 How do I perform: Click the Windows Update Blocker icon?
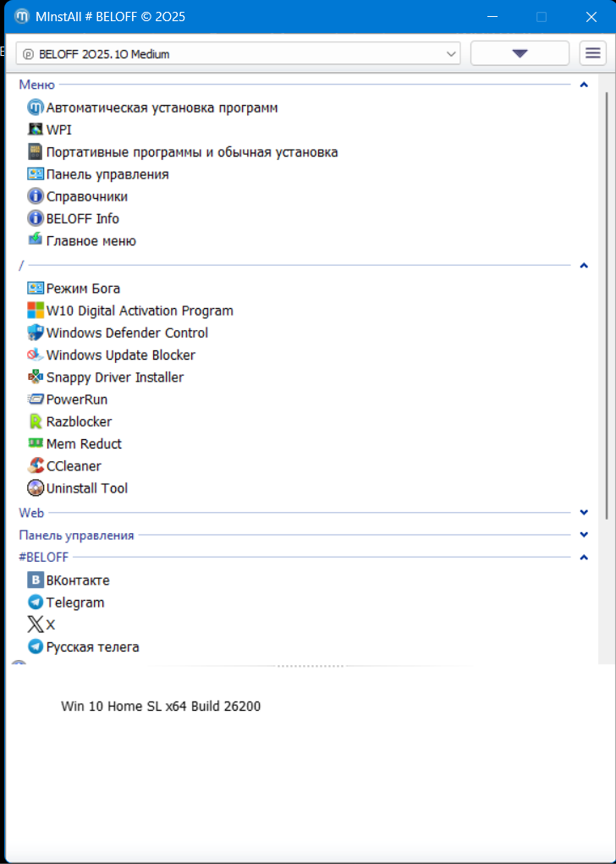pos(36,355)
